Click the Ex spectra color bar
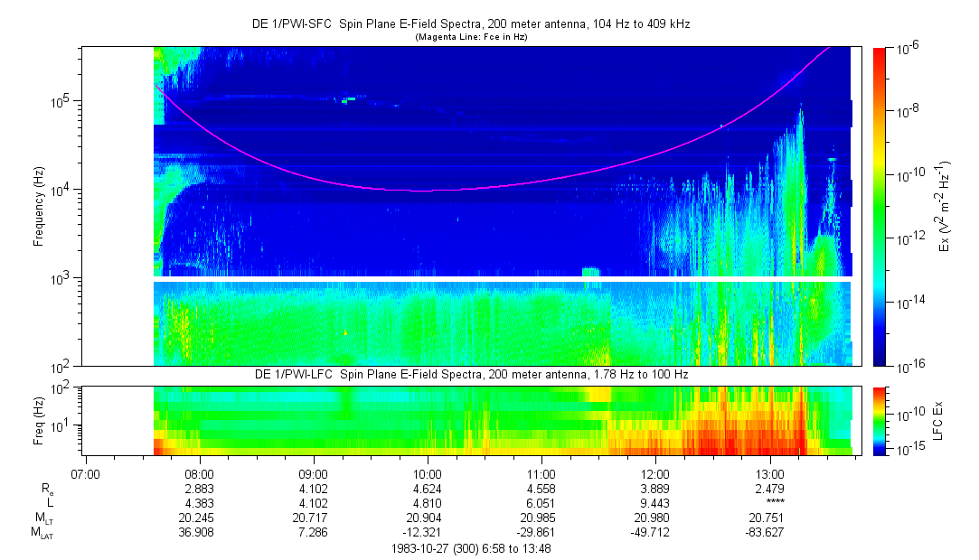The height and width of the screenshot is (560, 979). [x=880, y=206]
